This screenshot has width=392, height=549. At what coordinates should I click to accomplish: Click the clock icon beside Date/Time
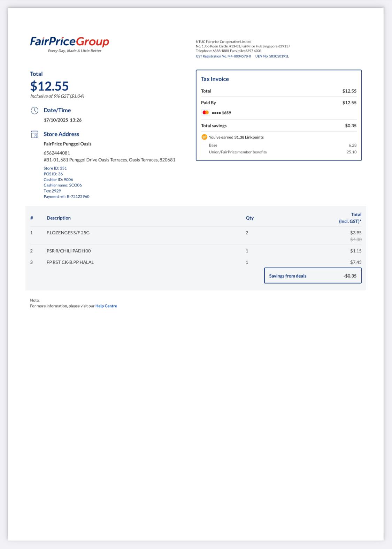click(x=34, y=111)
